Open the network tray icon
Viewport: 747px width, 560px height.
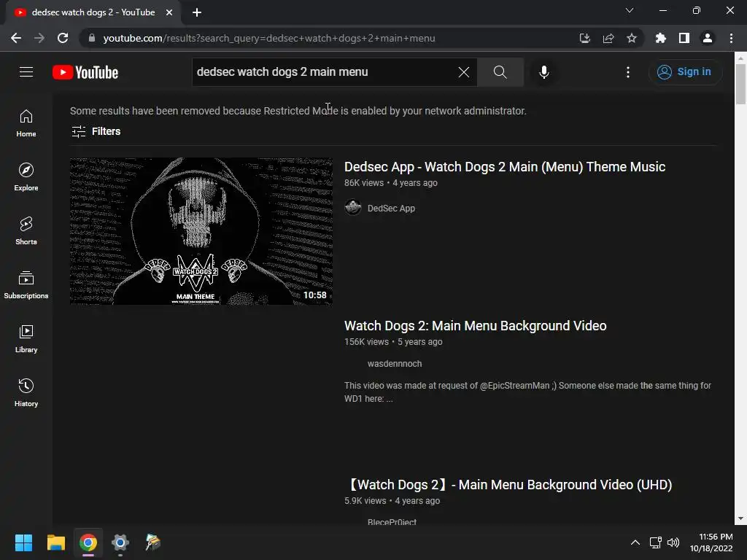[x=656, y=542]
